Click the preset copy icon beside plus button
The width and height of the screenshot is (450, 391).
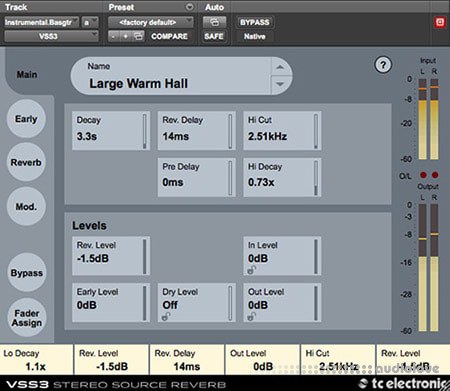pos(138,36)
